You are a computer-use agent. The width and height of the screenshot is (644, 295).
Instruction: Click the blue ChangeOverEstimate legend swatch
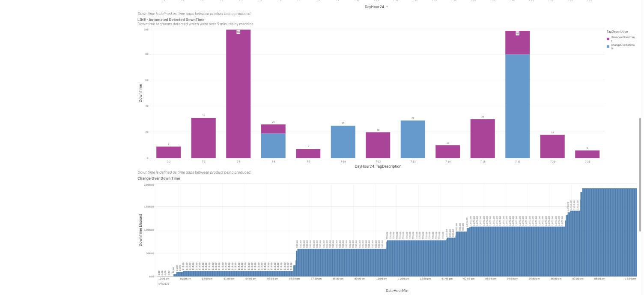[608, 45]
